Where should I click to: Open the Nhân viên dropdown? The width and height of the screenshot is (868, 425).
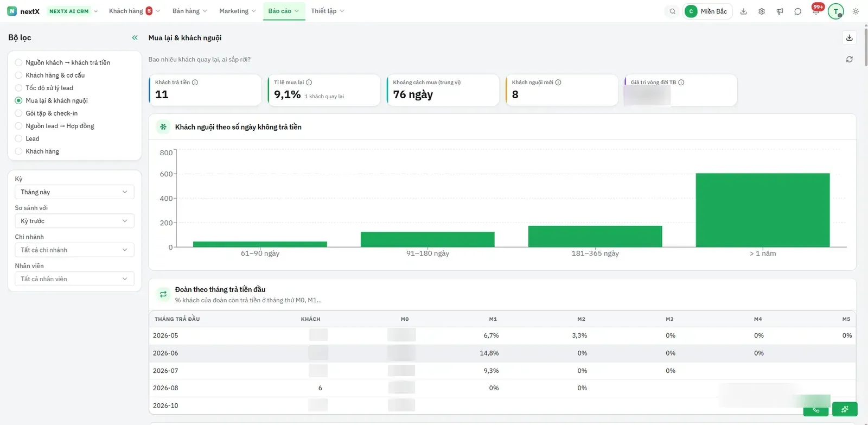[74, 279]
